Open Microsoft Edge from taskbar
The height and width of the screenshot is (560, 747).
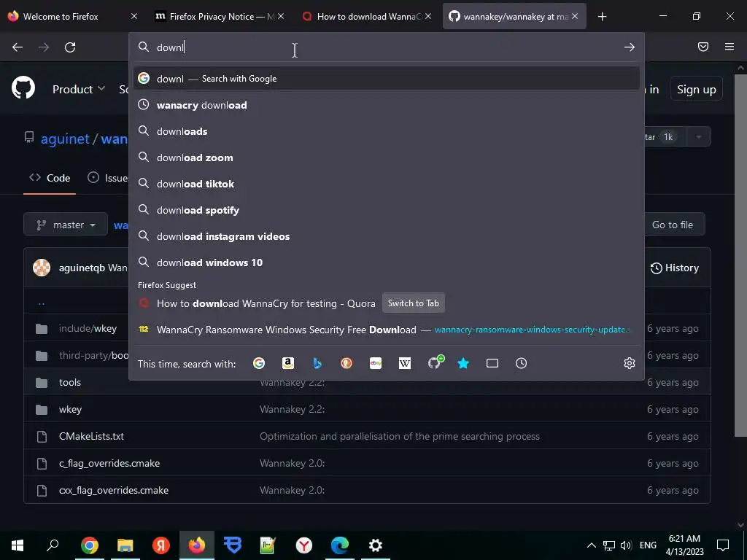pos(340,545)
